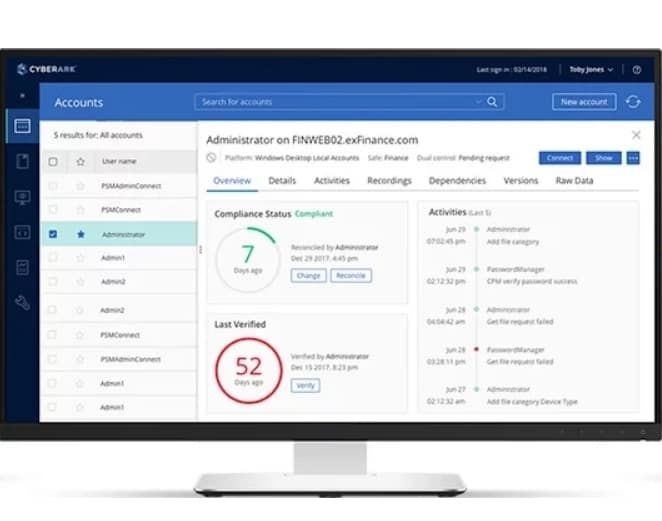The image size is (662, 521).
Task: Open the three-dots more actions button
Action: point(633,158)
